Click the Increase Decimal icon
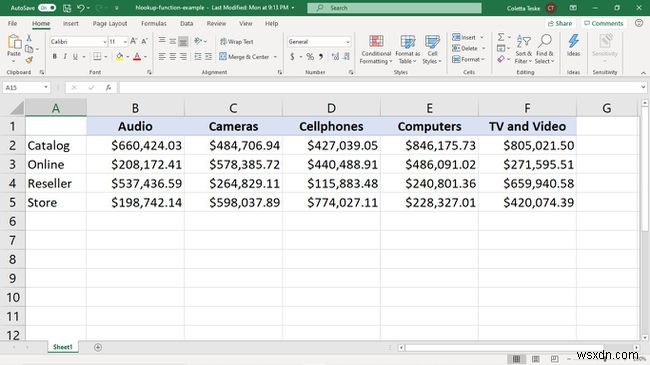650x365 pixels. click(335, 56)
